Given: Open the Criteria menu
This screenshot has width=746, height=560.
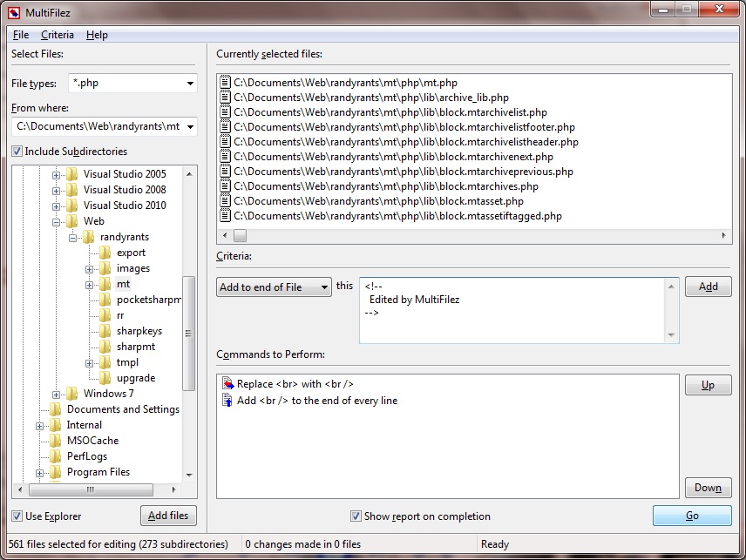Looking at the screenshot, I should pos(58,35).
